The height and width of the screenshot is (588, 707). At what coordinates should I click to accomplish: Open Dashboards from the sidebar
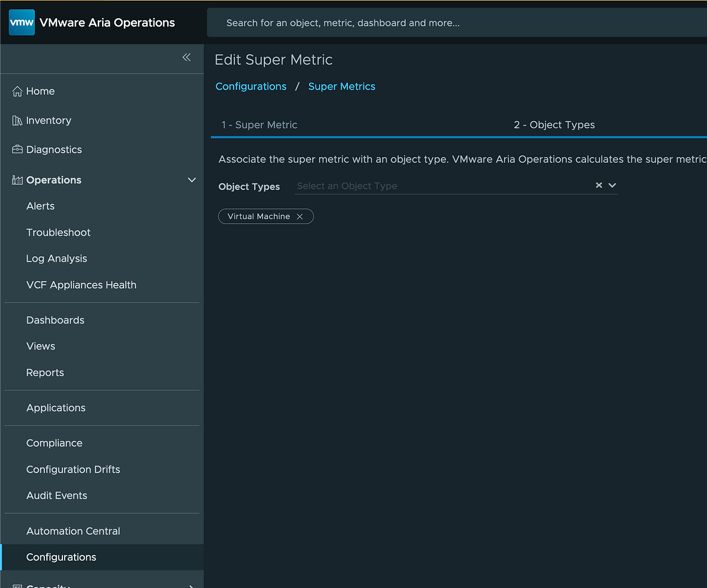click(x=55, y=320)
